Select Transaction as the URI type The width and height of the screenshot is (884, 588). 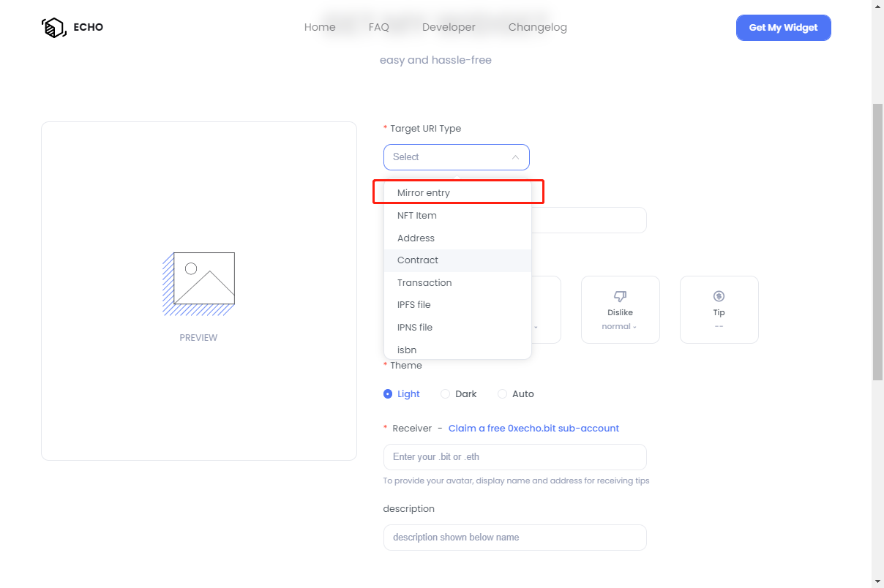point(424,283)
